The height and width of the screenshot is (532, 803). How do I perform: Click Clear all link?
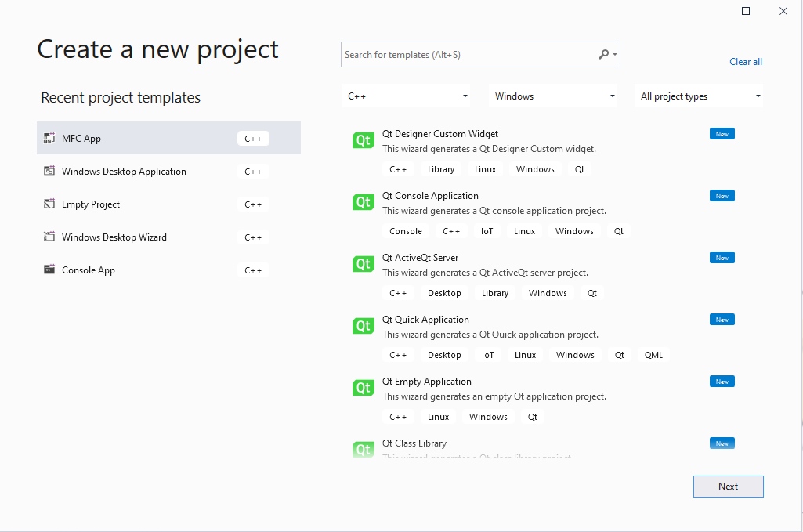[x=746, y=61]
